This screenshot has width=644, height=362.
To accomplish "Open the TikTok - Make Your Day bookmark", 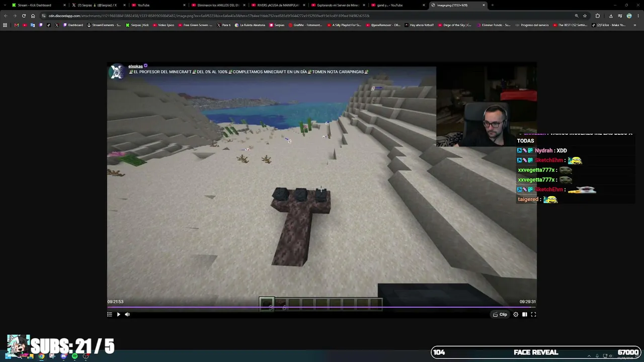I will click(608, 25).
